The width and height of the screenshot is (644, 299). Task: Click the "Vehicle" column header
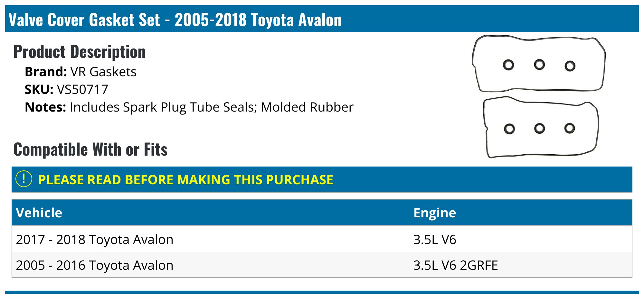tap(39, 213)
